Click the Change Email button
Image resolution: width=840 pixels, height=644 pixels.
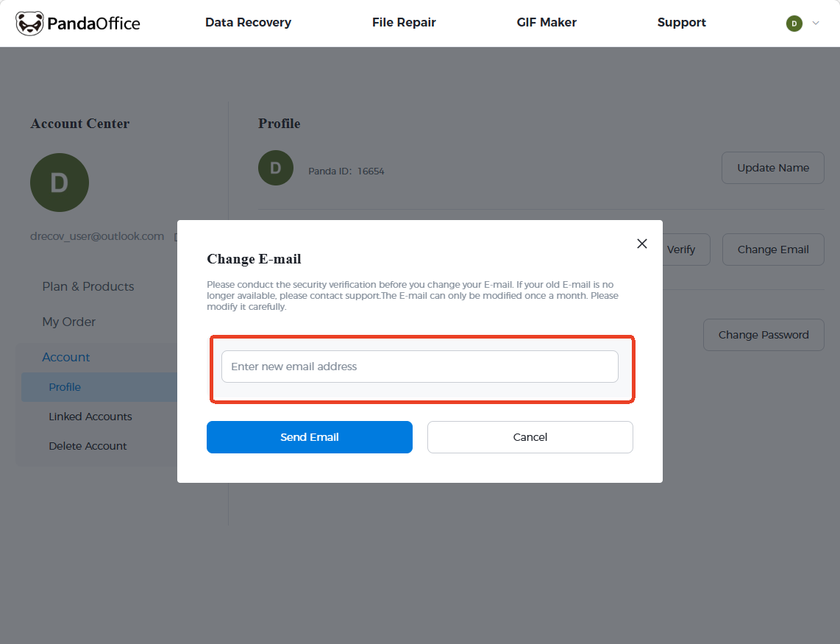pos(772,250)
